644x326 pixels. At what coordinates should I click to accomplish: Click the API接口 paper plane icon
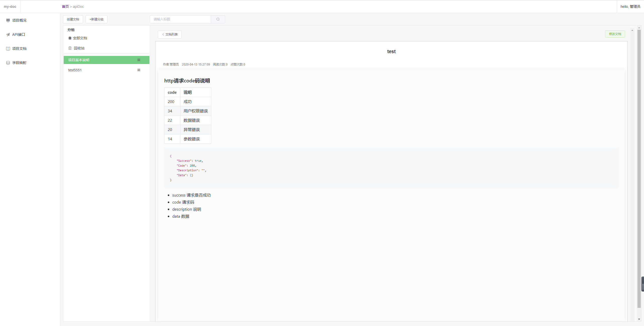tap(8, 35)
